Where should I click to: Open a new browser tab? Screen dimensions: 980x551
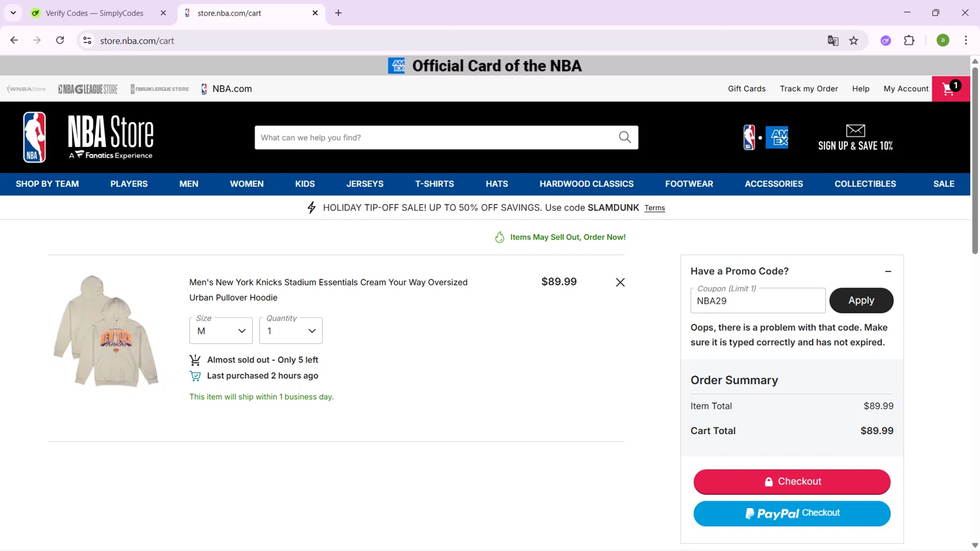click(x=338, y=13)
